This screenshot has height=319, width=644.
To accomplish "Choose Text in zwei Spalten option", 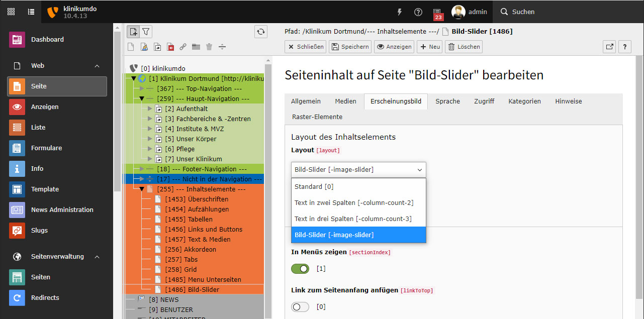I will [358, 203].
